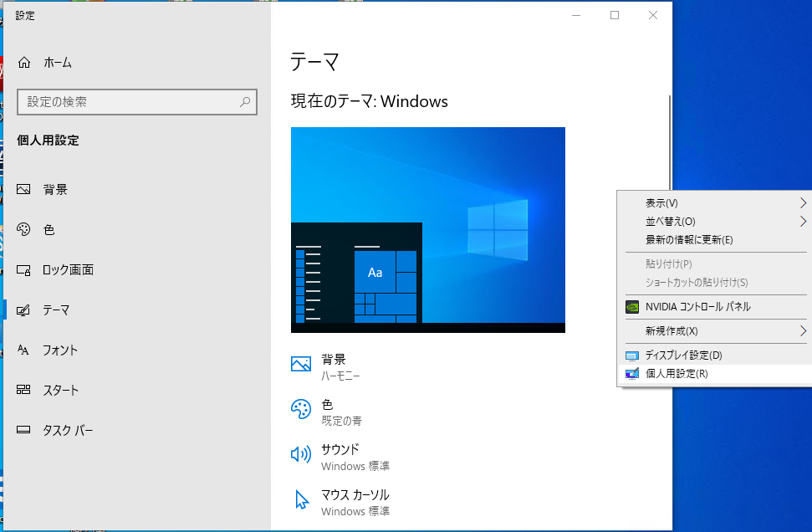This screenshot has width=812, height=532.
Task: Maximize the Settings window
Action: (x=614, y=15)
